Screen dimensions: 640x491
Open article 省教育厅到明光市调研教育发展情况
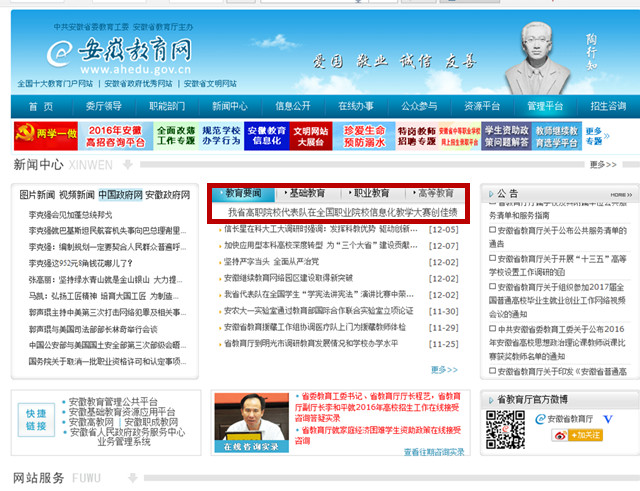(311, 344)
